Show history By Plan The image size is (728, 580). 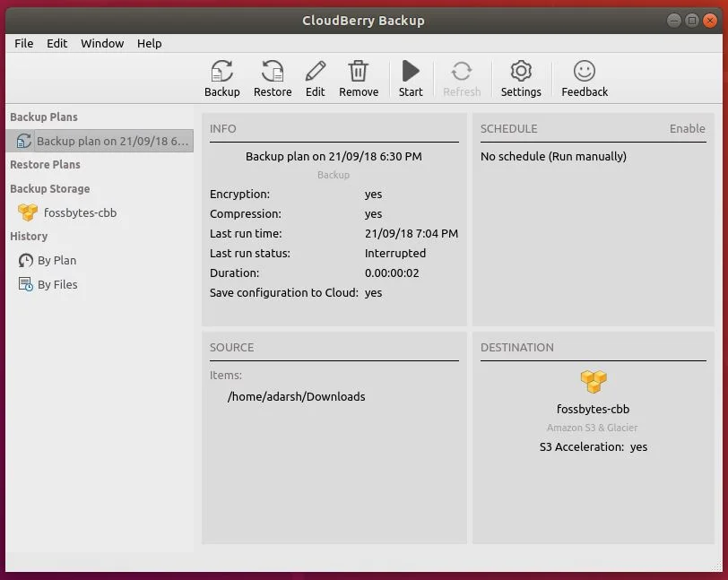click(56, 260)
